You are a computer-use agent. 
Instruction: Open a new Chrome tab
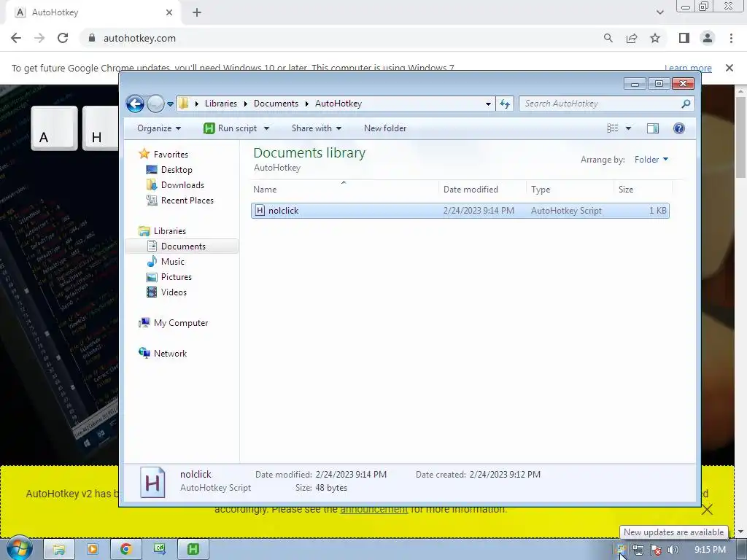pos(197,12)
